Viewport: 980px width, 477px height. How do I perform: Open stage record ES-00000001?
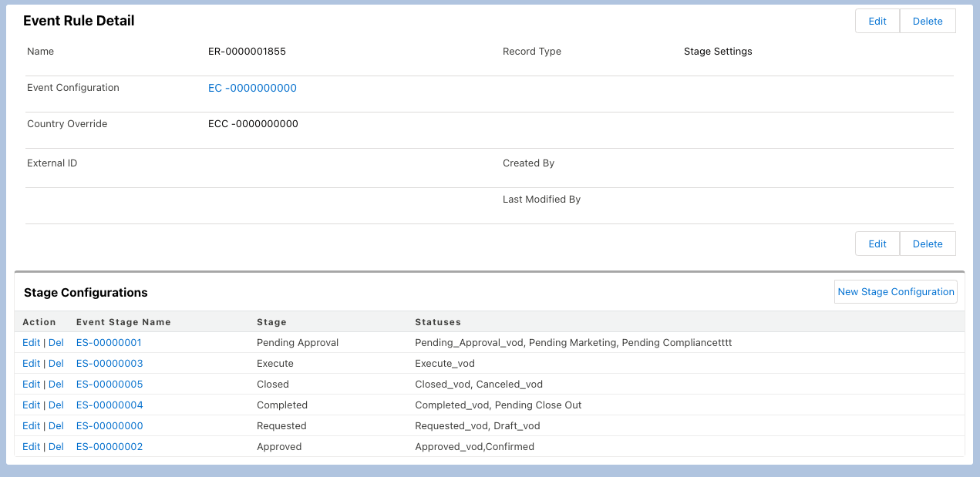pos(109,342)
